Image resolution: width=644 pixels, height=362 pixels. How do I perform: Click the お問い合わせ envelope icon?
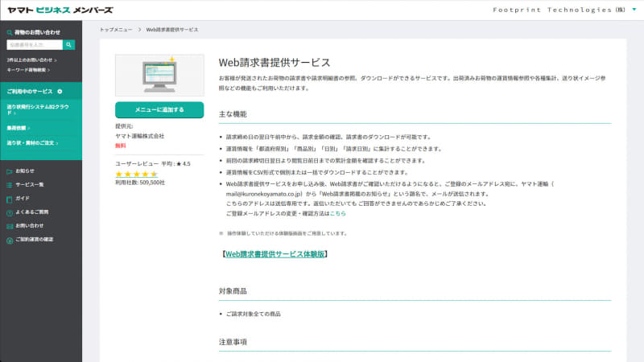tap(10, 226)
